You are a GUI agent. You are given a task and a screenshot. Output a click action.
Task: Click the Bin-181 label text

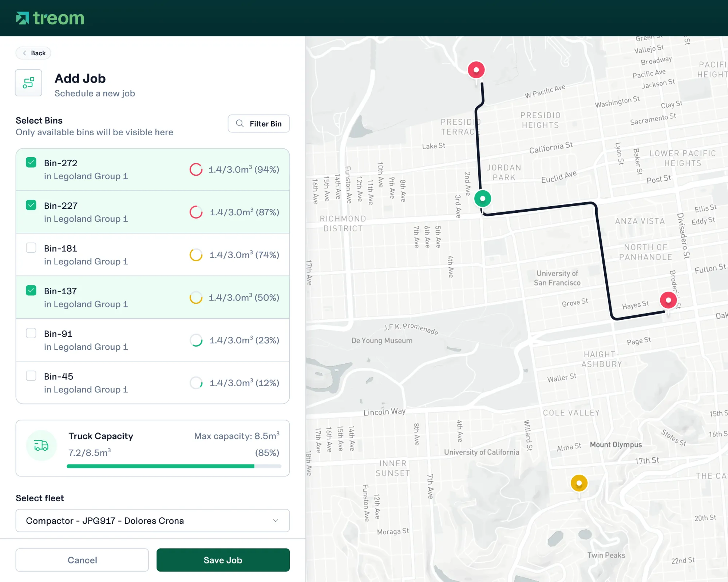point(60,248)
